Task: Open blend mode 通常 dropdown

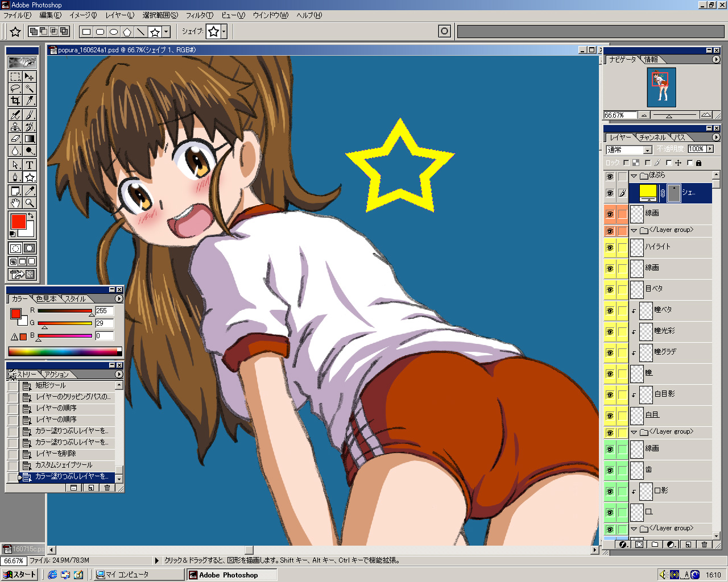Action: coord(647,150)
